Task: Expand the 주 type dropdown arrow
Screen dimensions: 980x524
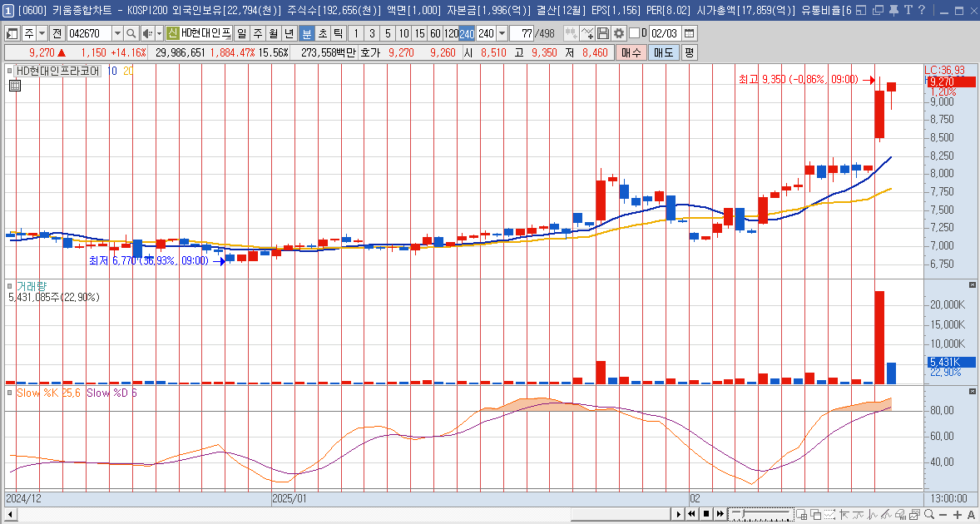Action: [42, 33]
